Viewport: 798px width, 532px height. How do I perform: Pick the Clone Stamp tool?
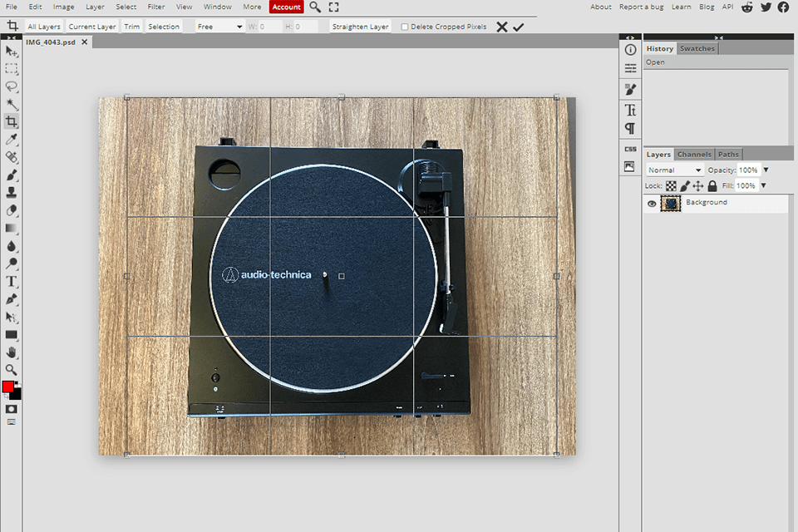point(12,192)
